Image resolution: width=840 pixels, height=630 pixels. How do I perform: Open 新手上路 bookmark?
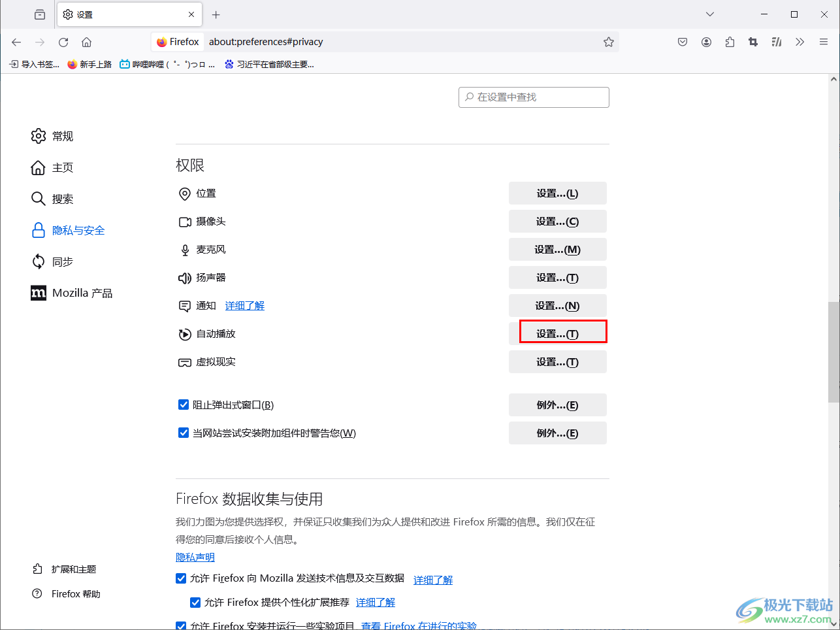coord(89,64)
